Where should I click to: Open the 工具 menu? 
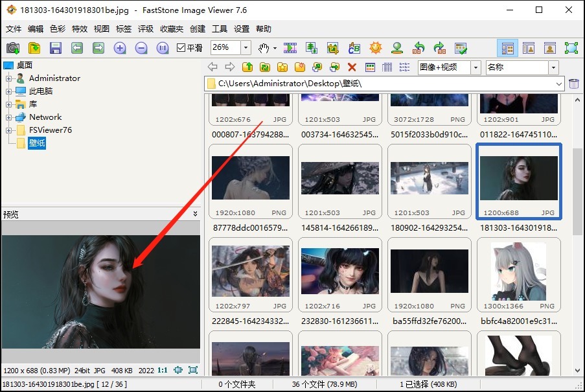220,29
